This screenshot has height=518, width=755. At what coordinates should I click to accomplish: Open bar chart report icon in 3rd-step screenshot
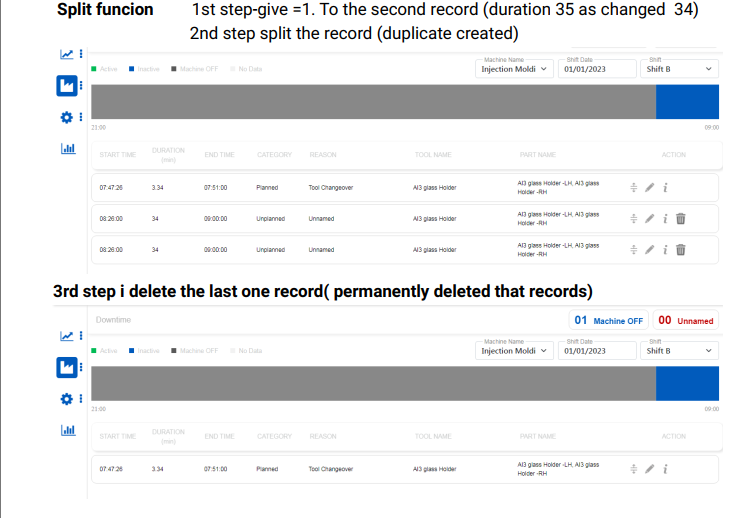click(x=68, y=430)
